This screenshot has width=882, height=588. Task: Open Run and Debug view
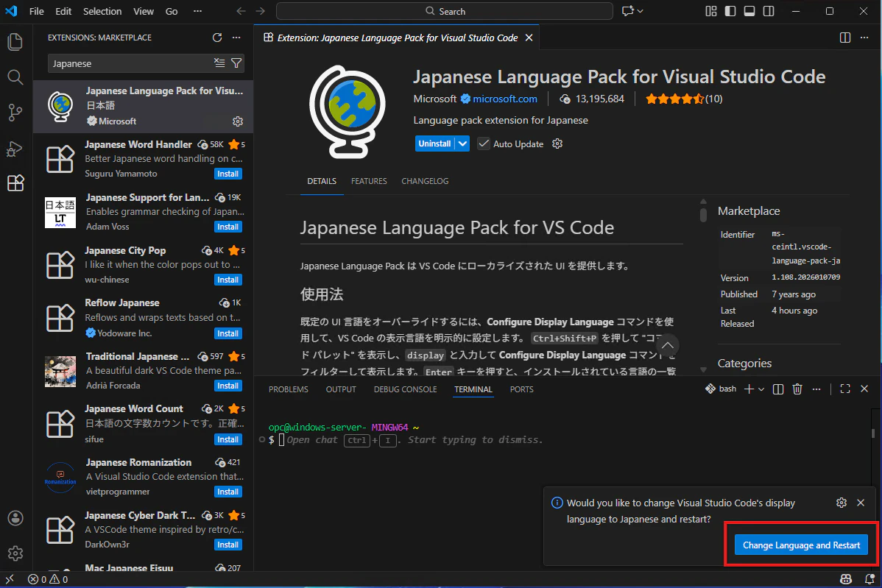click(15, 149)
